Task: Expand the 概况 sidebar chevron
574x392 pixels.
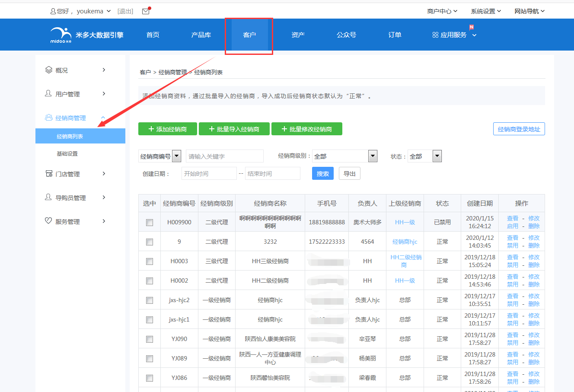Action: tap(104, 70)
